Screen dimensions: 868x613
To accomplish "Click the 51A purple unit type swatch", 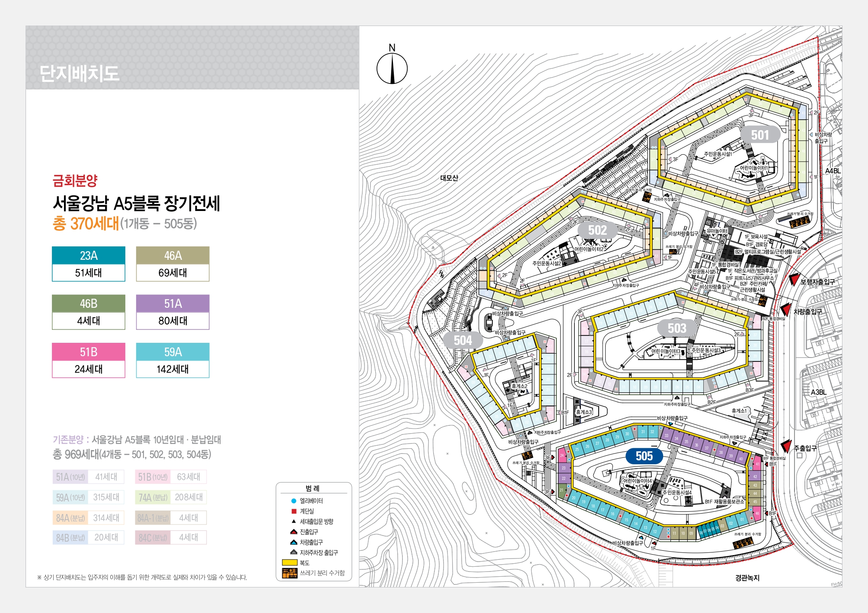I will pos(172,303).
